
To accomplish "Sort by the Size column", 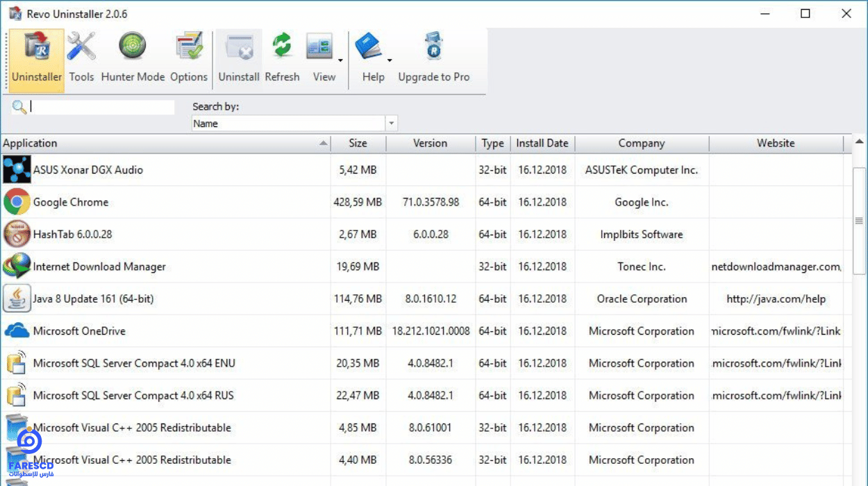I will (x=358, y=143).
